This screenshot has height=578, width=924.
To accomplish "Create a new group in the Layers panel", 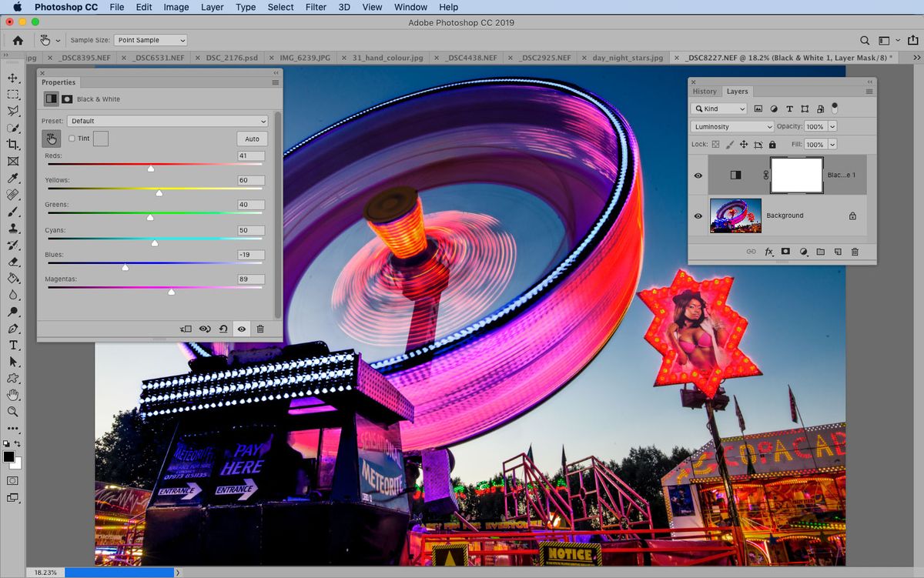I will (x=821, y=251).
